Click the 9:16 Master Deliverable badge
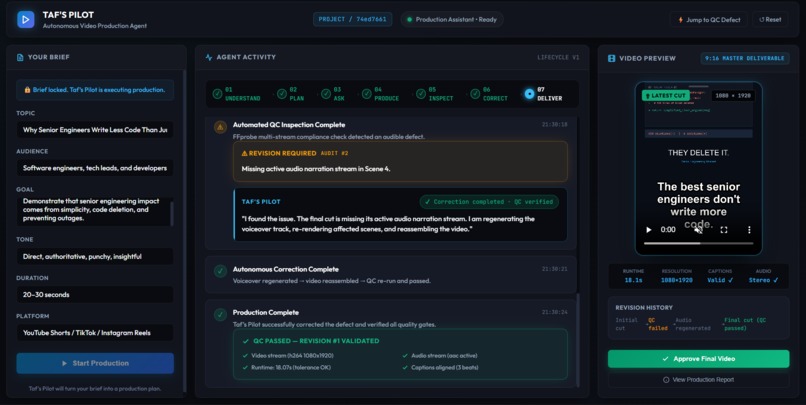Screen dimensions: 806x405 pyautogui.click(x=745, y=59)
